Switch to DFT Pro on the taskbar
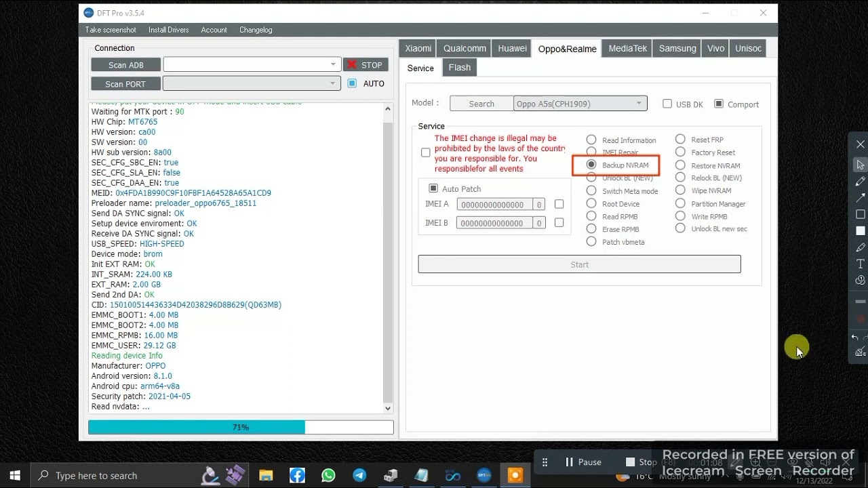The height and width of the screenshot is (488, 868). click(x=484, y=476)
